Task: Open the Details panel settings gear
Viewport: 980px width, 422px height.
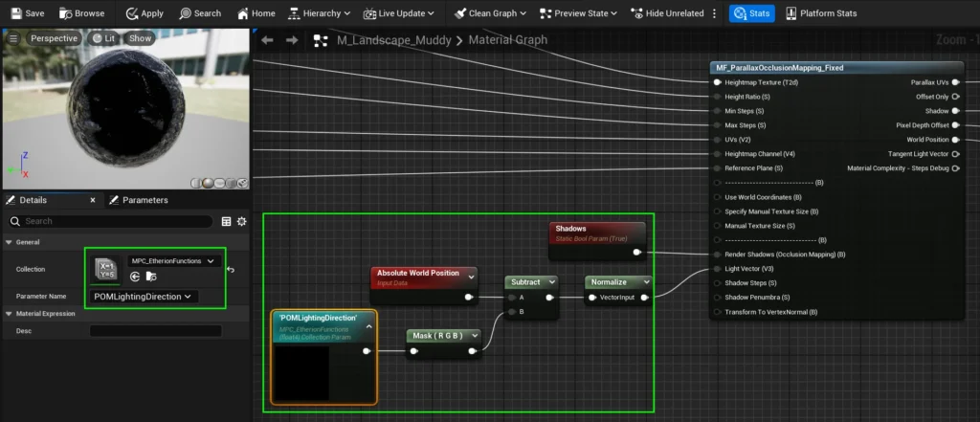Action: tap(242, 221)
